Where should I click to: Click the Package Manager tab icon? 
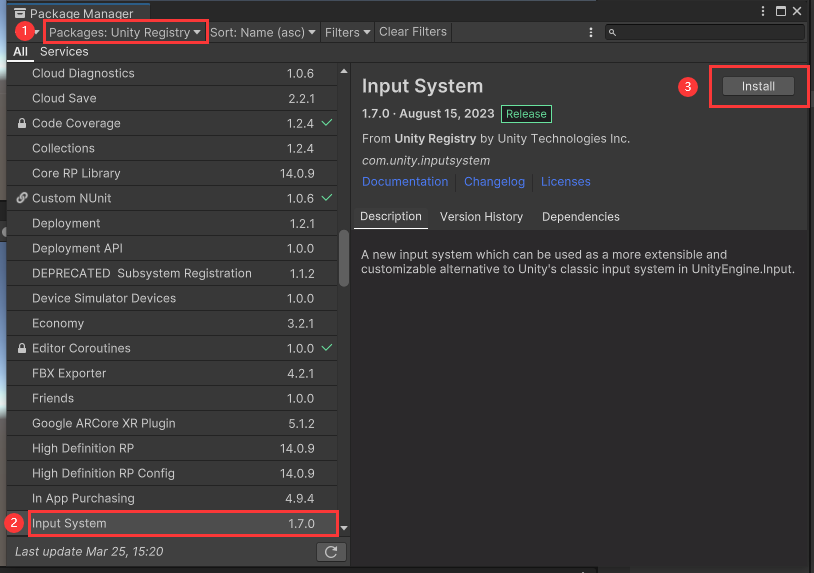click(x=20, y=13)
